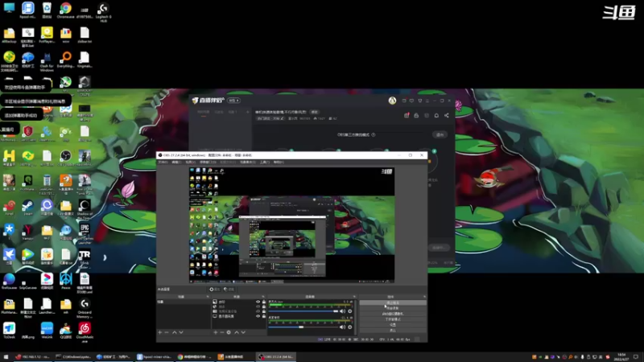Open the 文件 menu in OBS
Screen dimensions: 644x362
click(163, 162)
